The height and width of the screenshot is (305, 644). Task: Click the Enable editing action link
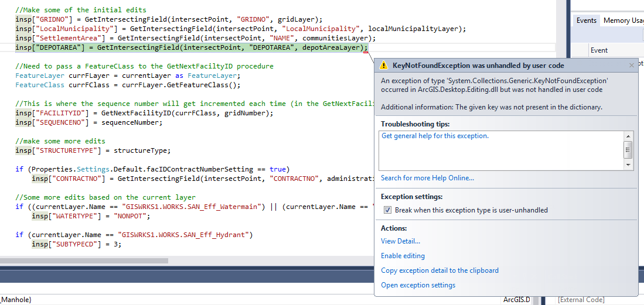(403, 256)
